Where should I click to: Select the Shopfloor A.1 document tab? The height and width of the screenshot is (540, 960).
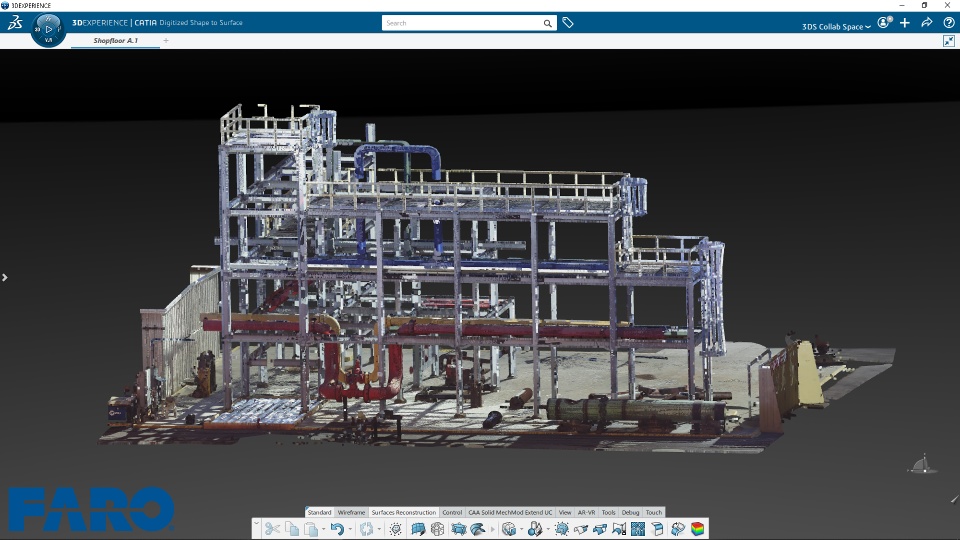[116, 40]
